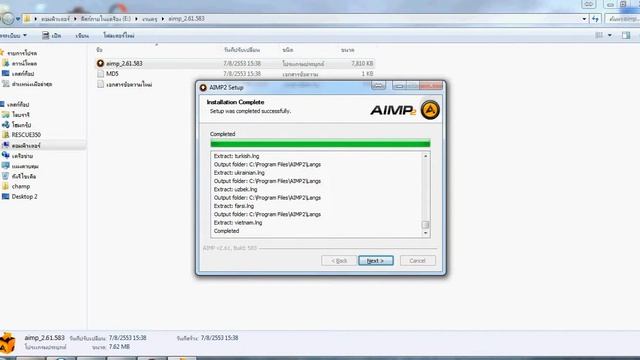Viewport: 640px width, 360px height.
Task: Click the 7,810 KB size cell
Action: pos(362,63)
